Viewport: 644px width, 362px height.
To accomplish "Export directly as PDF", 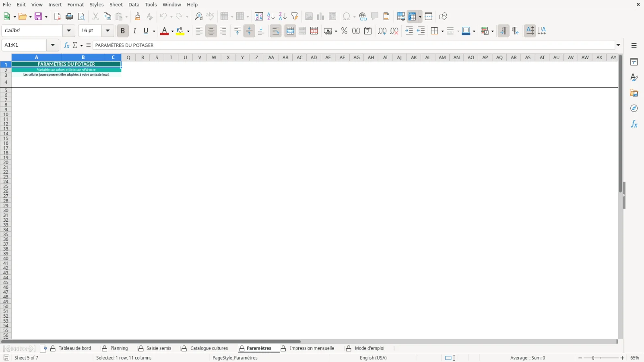I will pos(58,16).
